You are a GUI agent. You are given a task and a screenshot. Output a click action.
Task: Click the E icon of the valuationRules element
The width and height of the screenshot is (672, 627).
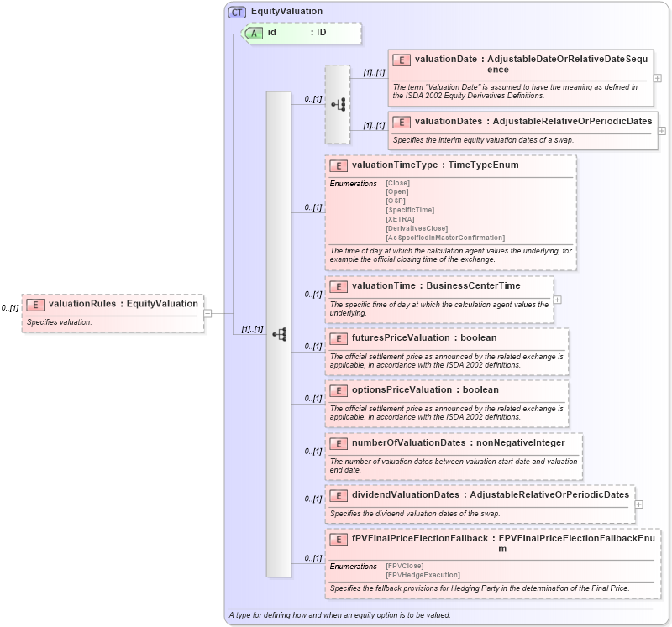tap(34, 304)
